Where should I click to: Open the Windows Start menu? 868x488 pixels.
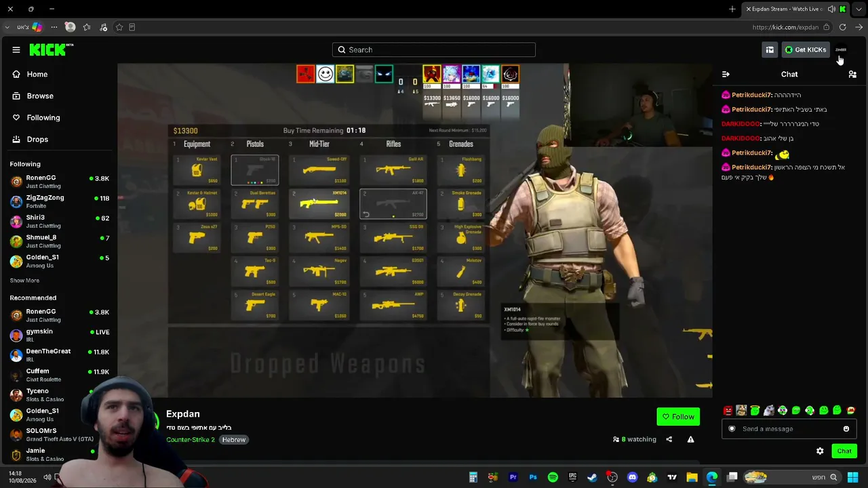[x=852, y=477]
